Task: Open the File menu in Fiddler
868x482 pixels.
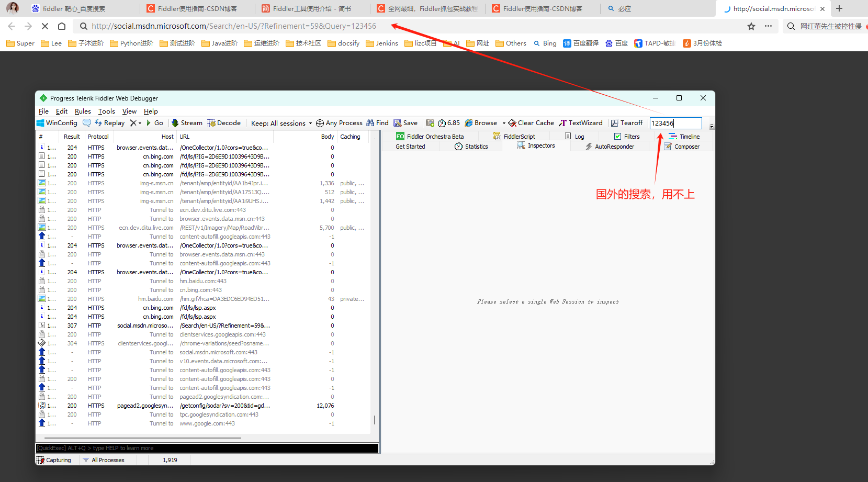Action: [43, 111]
